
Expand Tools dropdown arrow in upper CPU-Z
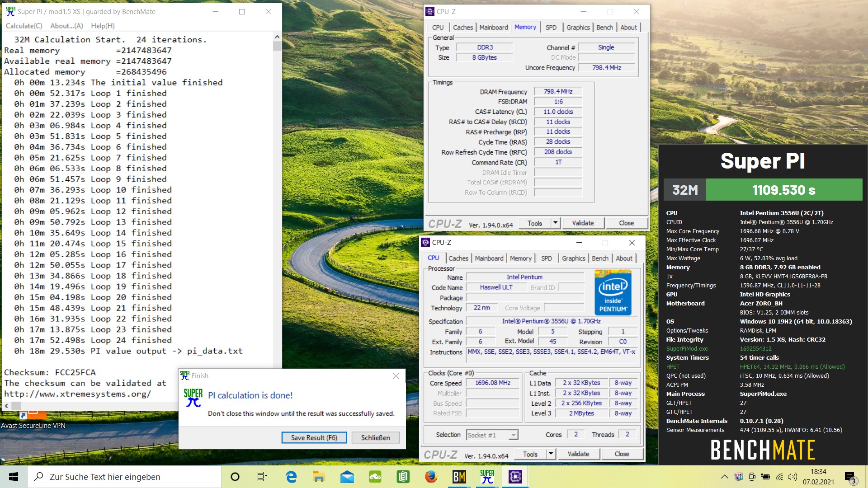555,223
